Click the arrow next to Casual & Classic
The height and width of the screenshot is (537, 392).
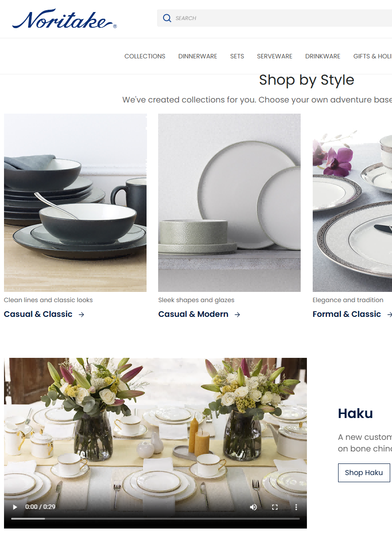click(x=82, y=315)
